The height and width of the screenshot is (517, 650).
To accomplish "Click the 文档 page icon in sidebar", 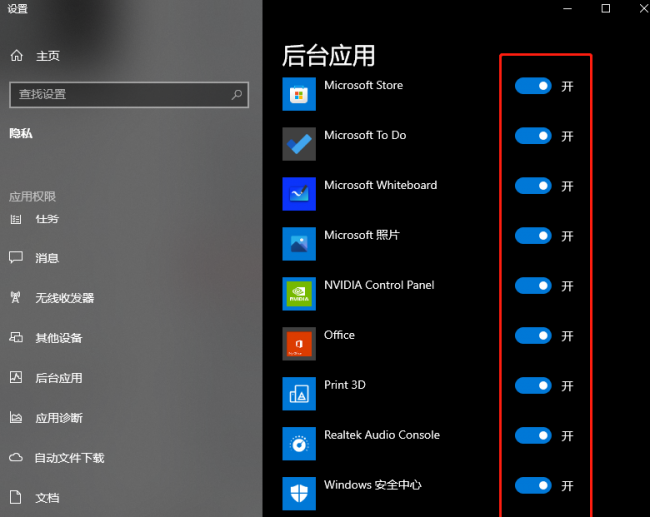I will click(15, 497).
